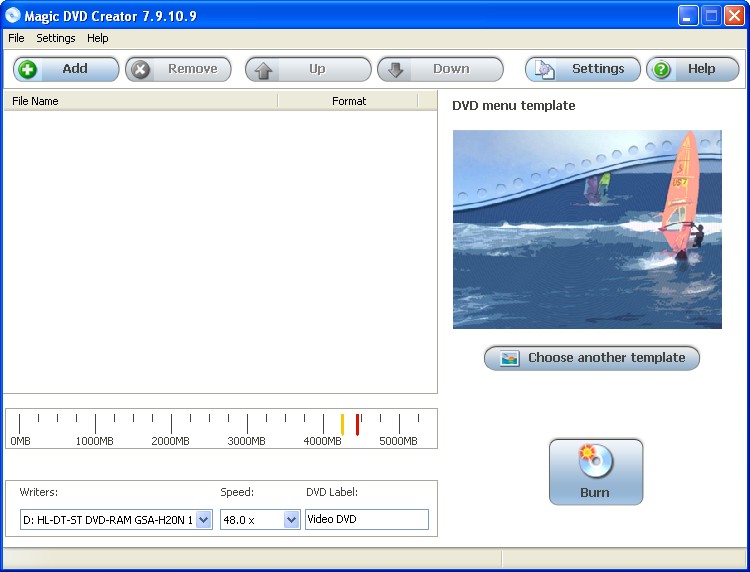Open the Help menu in menu bar
The height and width of the screenshot is (572, 750).
98,38
